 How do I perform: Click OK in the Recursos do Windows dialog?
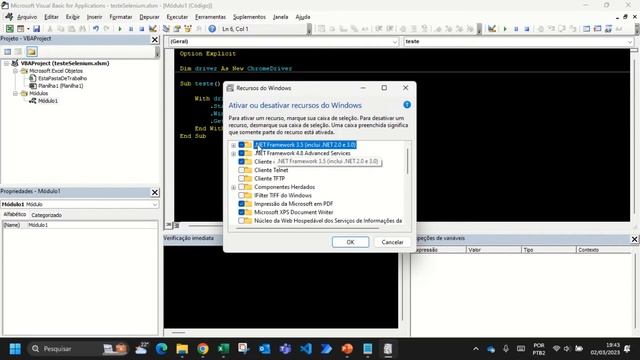(x=350, y=242)
